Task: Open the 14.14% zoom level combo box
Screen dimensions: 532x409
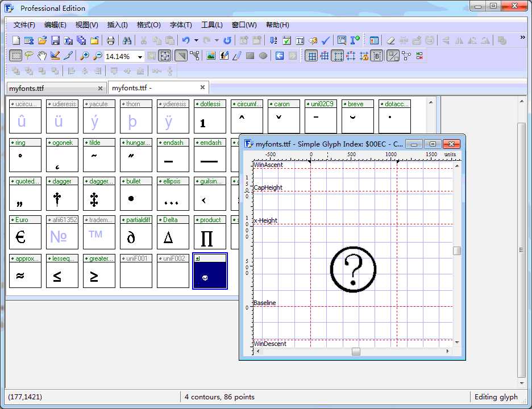Action: coord(124,56)
